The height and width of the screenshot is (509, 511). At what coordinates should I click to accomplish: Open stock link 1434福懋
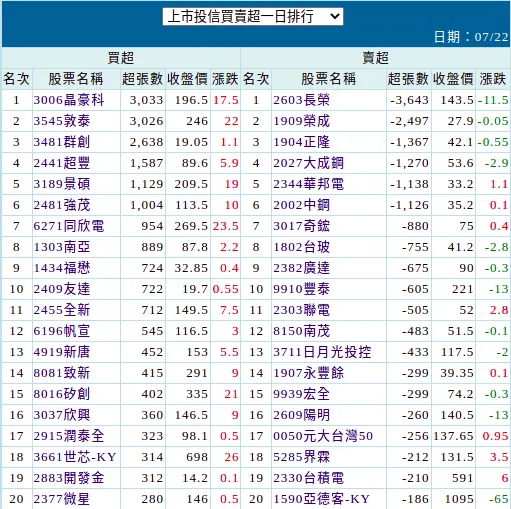pos(62,268)
